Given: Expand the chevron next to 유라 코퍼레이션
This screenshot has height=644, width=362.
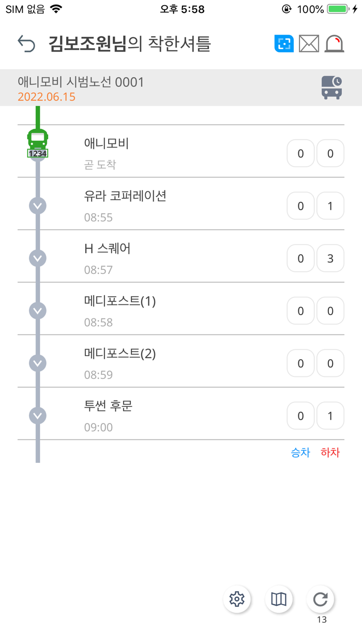Looking at the screenshot, I should tap(37, 206).
